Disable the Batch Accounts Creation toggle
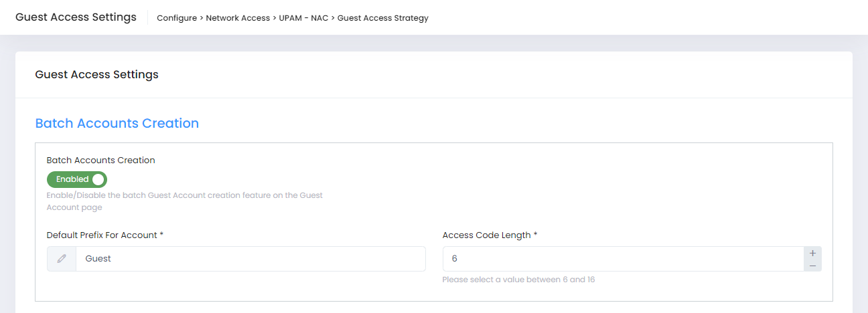This screenshot has width=868, height=313. point(77,179)
